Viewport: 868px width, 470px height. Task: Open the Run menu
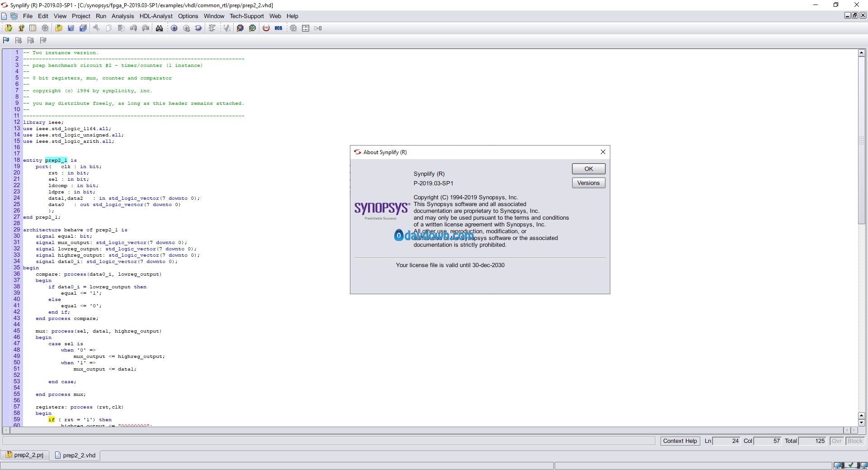pyautogui.click(x=101, y=16)
